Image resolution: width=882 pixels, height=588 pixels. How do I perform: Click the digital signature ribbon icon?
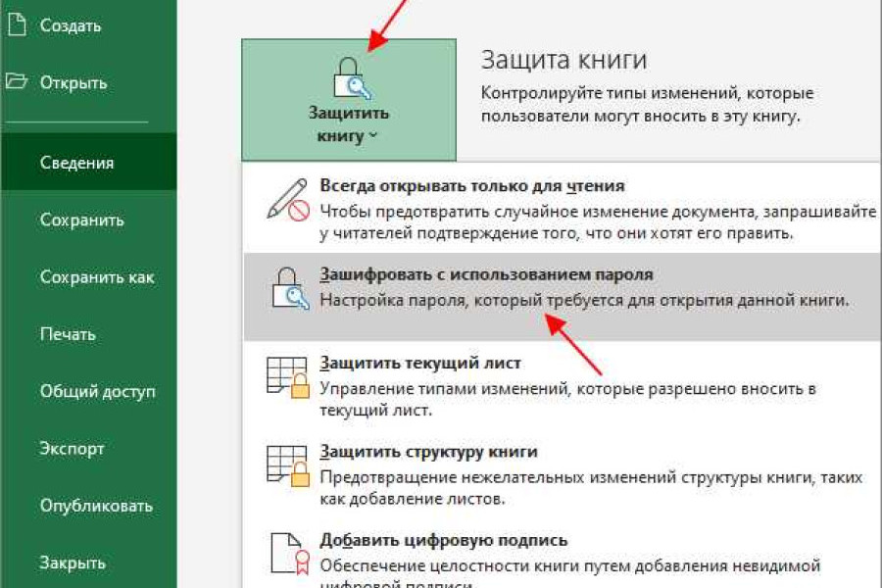point(288,556)
